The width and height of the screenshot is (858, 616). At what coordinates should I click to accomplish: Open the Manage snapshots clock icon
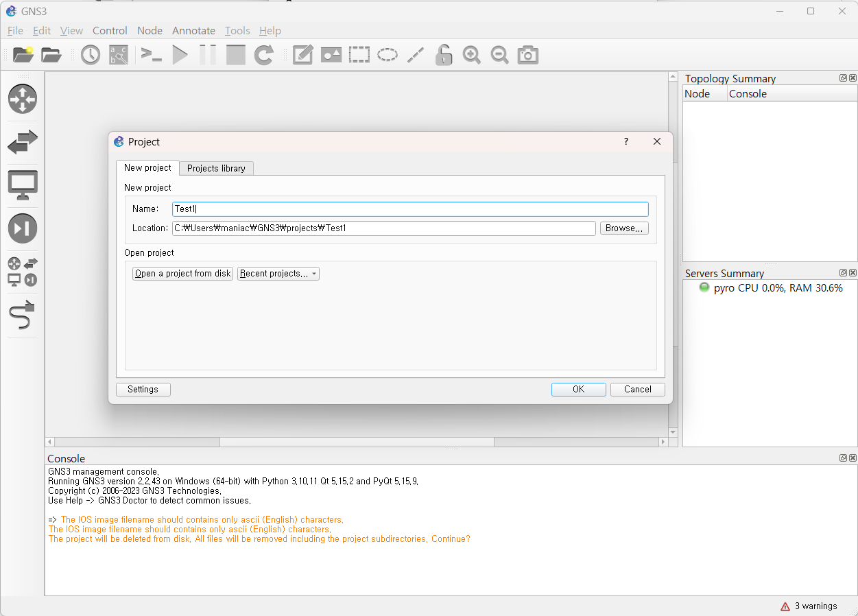tap(91, 55)
